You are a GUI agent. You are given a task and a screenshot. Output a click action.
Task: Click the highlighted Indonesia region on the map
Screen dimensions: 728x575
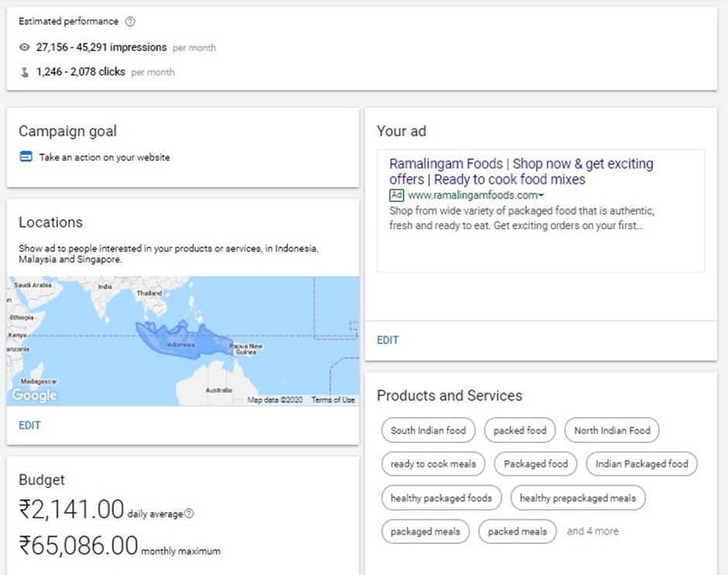tap(184, 340)
